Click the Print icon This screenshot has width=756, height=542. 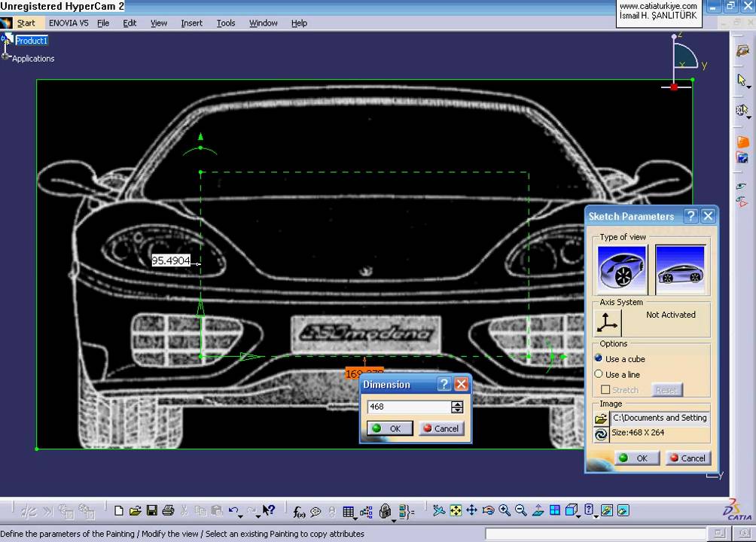coord(168,510)
